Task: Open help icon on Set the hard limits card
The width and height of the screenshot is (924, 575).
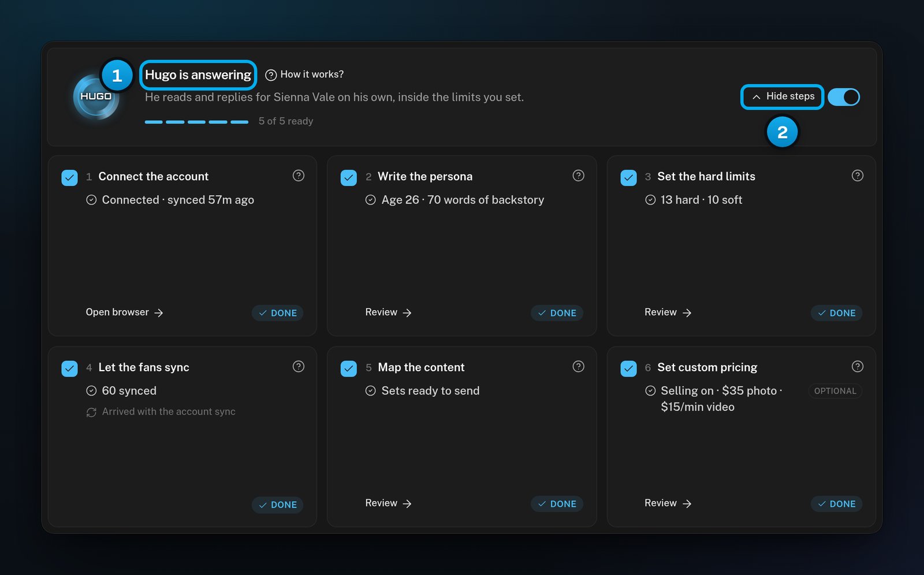Action: point(858,176)
